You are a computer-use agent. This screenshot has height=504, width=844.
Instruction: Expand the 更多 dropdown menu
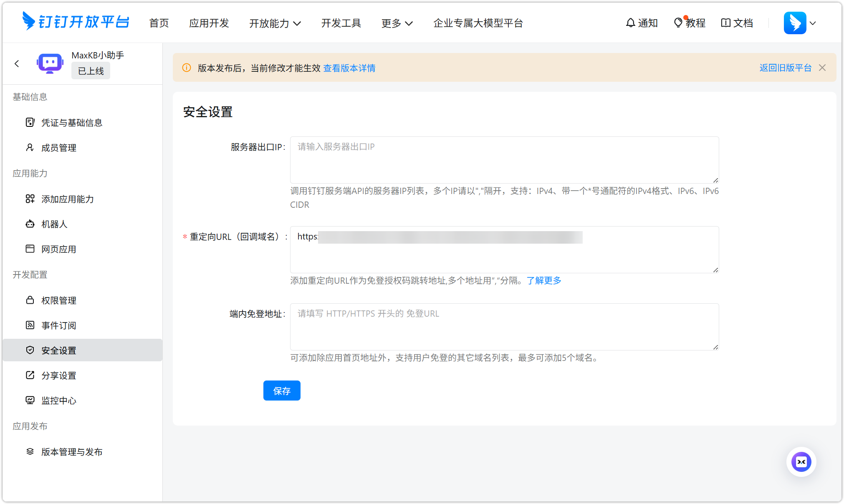click(x=397, y=23)
